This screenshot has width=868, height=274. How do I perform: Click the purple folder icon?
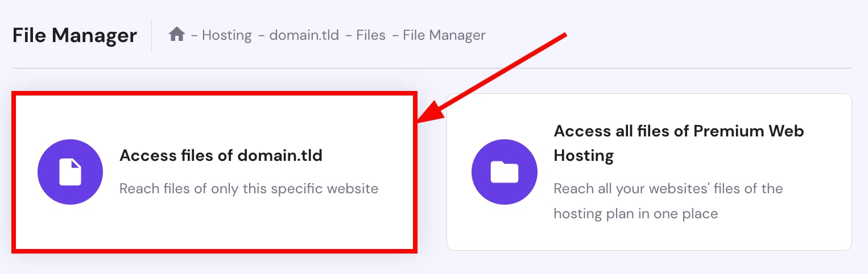[x=505, y=172]
